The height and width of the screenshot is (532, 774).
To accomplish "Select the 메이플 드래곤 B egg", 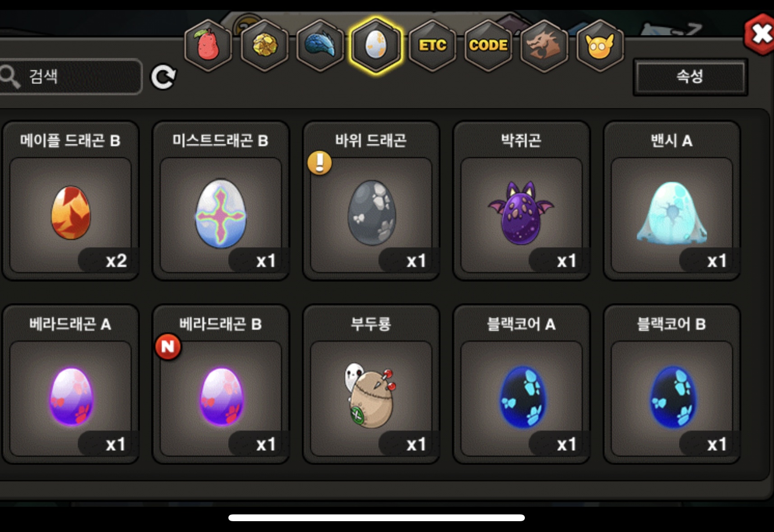I will click(x=70, y=201).
